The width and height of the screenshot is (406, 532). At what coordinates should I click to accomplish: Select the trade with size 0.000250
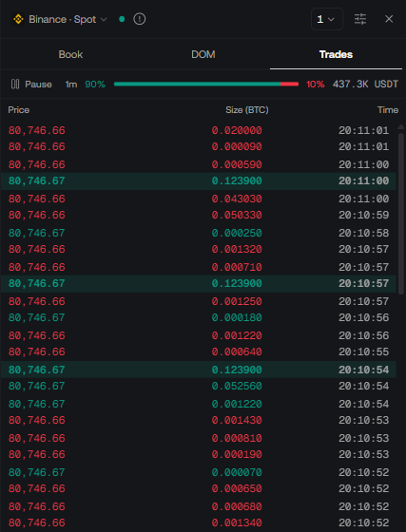[x=199, y=233]
